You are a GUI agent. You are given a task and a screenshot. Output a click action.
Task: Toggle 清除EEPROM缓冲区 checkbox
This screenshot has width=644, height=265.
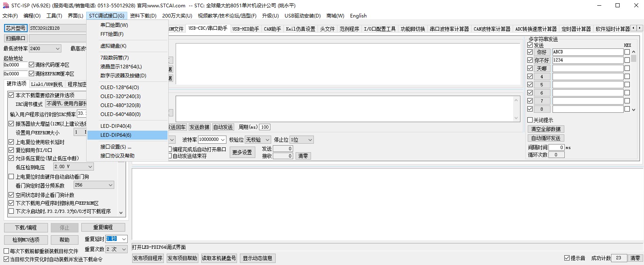[x=32, y=74]
